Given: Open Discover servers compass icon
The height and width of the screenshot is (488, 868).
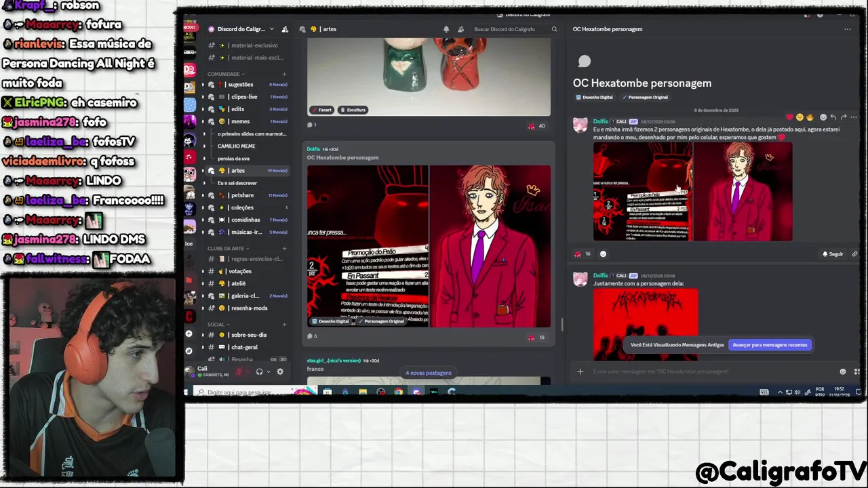Looking at the screenshot, I should 189,350.
